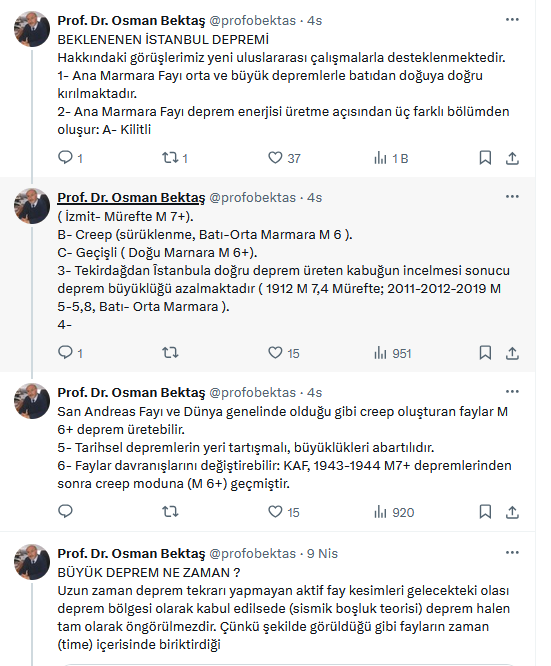Viewport: 551px width, 666px height.
Task: Open more options menu on first tweet
Action: (512, 20)
